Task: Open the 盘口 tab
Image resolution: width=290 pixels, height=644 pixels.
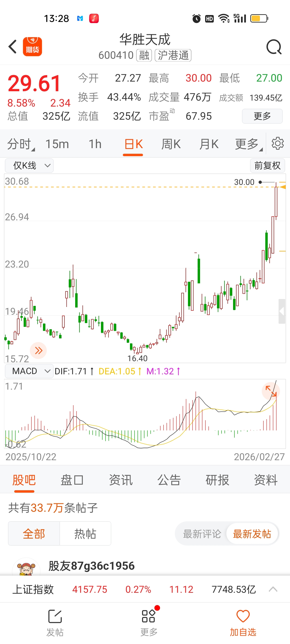Action: 72,480
